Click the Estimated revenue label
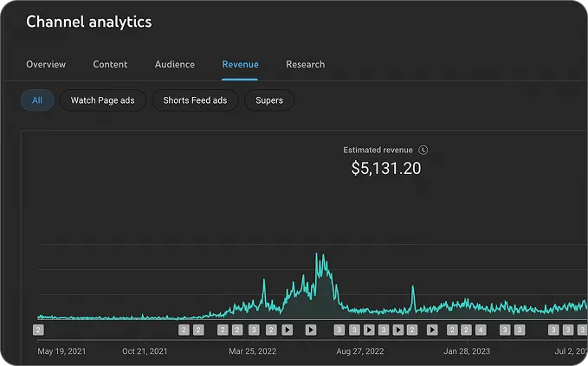588x366 pixels. tap(378, 150)
